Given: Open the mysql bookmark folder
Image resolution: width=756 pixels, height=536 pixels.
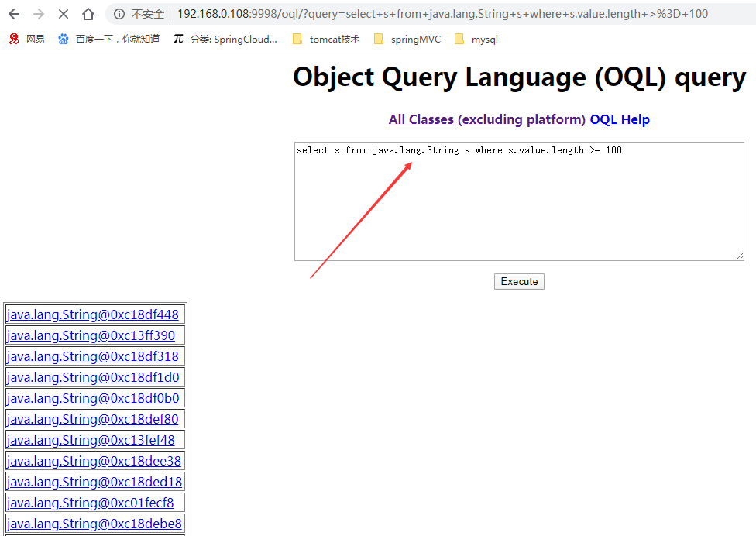Looking at the screenshot, I should pyautogui.click(x=476, y=39).
